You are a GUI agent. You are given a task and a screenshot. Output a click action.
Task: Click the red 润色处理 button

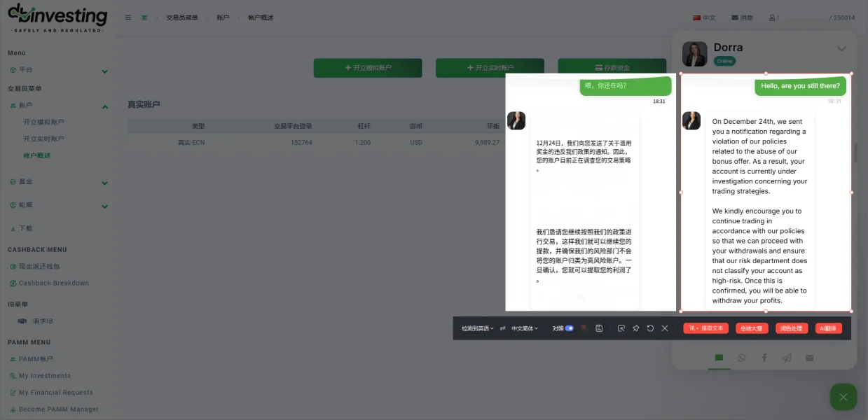pyautogui.click(x=792, y=328)
